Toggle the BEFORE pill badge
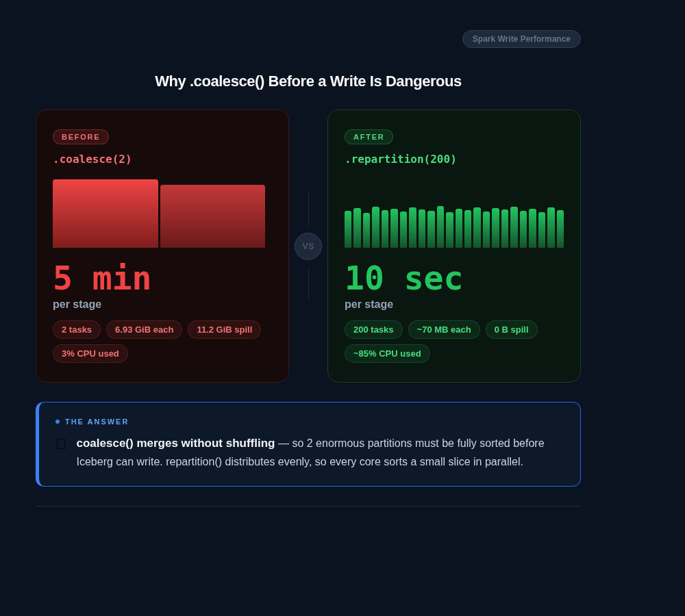Image resolution: width=685 pixels, height=616 pixels. [x=80, y=136]
